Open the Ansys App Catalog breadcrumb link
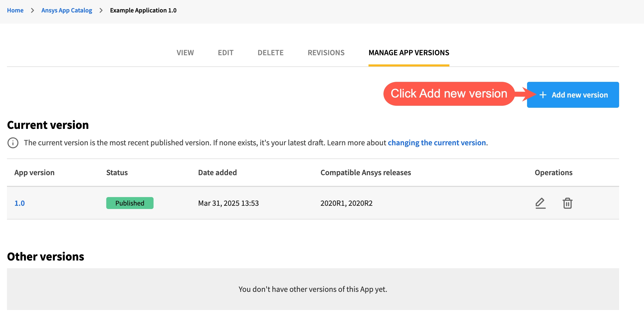 pos(67,10)
